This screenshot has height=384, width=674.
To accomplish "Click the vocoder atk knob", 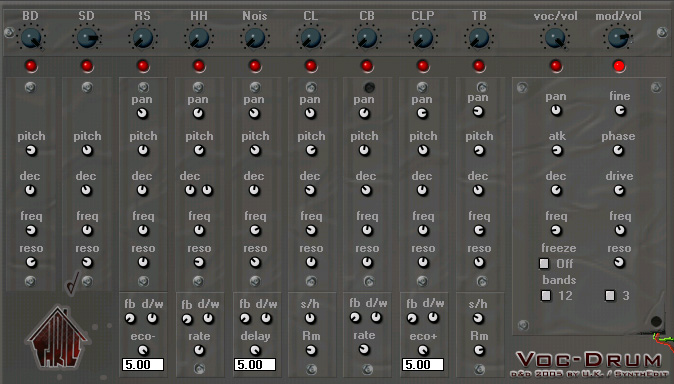I will pyautogui.click(x=557, y=151).
